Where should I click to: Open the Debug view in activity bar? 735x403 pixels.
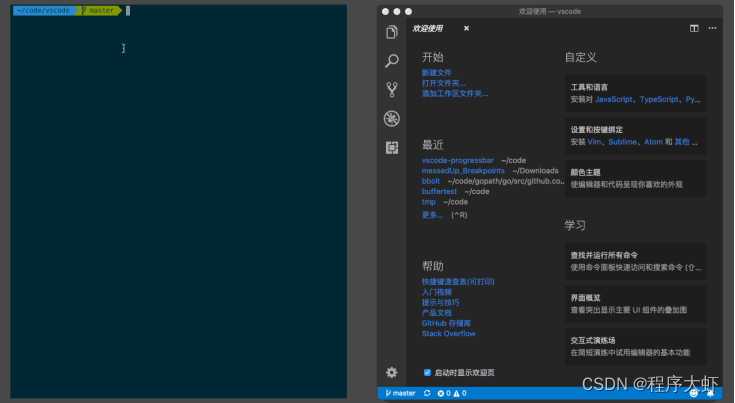point(392,119)
